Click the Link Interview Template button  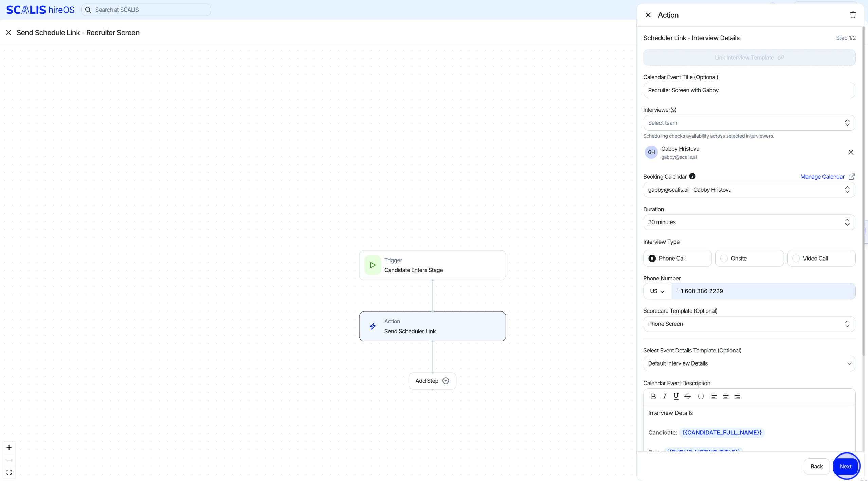[749, 57]
